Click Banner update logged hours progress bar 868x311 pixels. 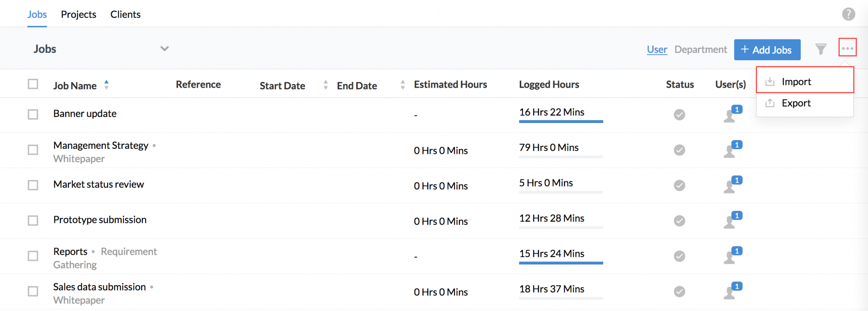pos(561,121)
